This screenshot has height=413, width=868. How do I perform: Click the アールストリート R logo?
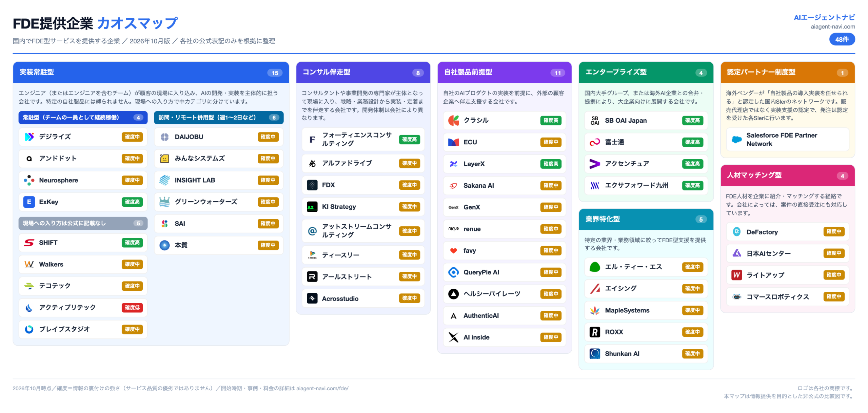coord(312,277)
